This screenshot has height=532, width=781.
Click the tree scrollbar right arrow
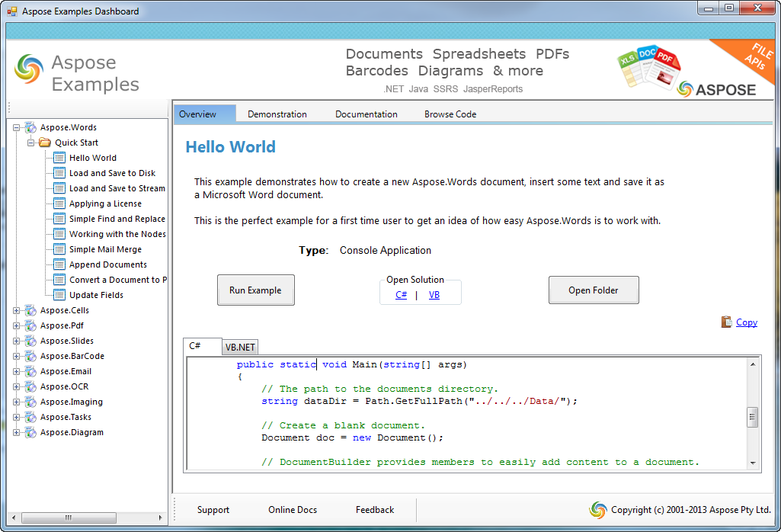(x=160, y=518)
